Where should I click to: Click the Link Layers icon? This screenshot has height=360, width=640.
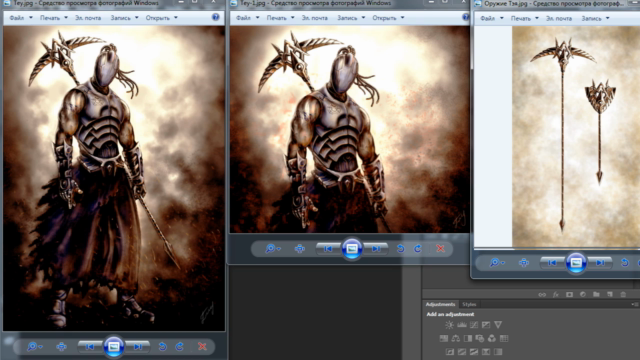[x=542, y=294]
